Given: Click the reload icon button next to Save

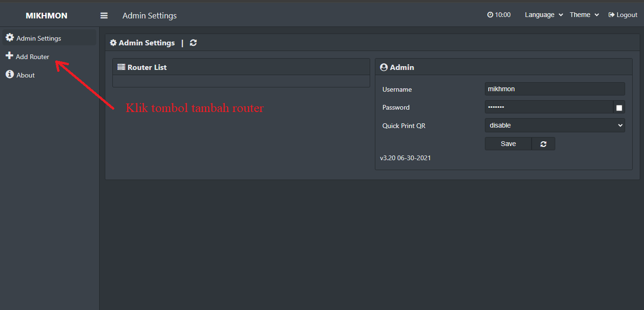Looking at the screenshot, I should tap(543, 144).
